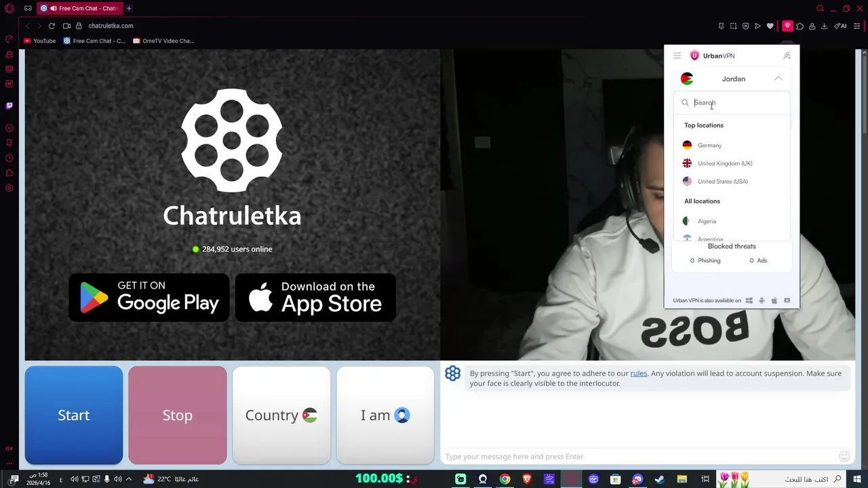This screenshot has width=868, height=488.
Task: Collapse the Jordan location dropdown
Action: point(778,79)
